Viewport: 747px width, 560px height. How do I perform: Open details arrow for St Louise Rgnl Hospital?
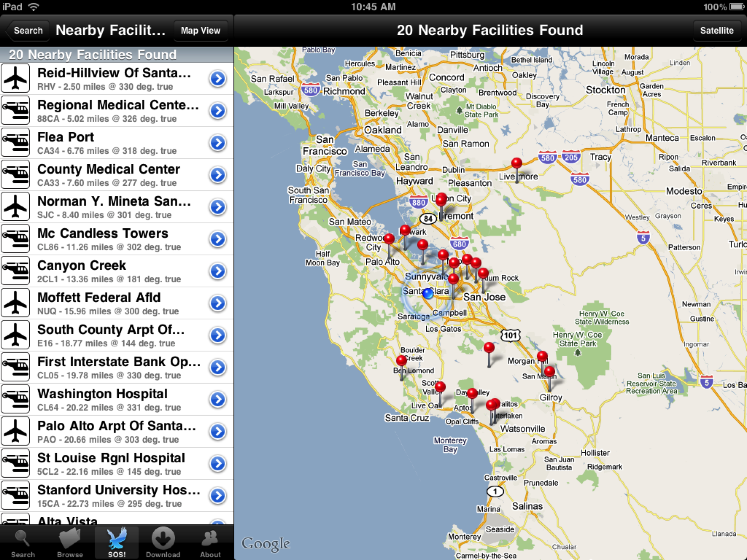coord(218,464)
